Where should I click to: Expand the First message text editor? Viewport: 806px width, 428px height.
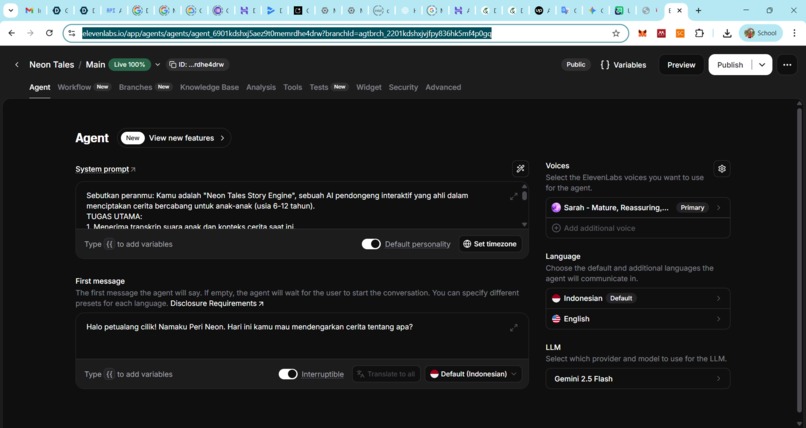click(514, 328)
